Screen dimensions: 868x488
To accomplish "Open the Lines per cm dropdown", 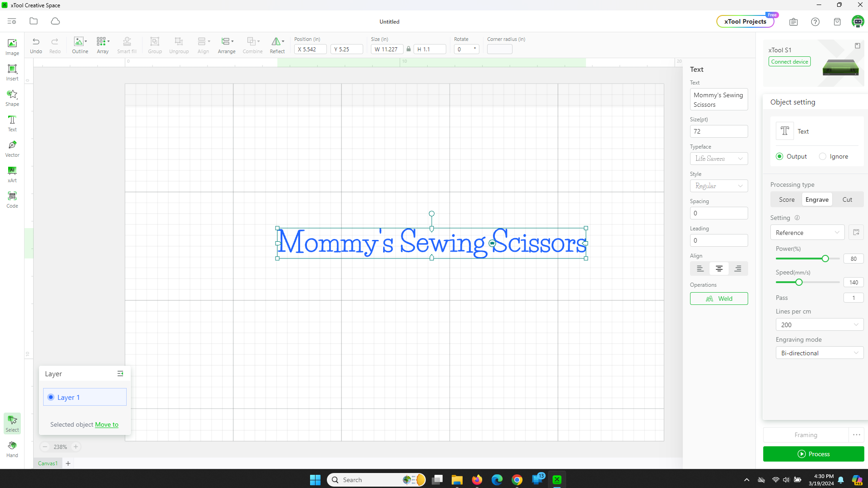I will [x=819, y=325].
